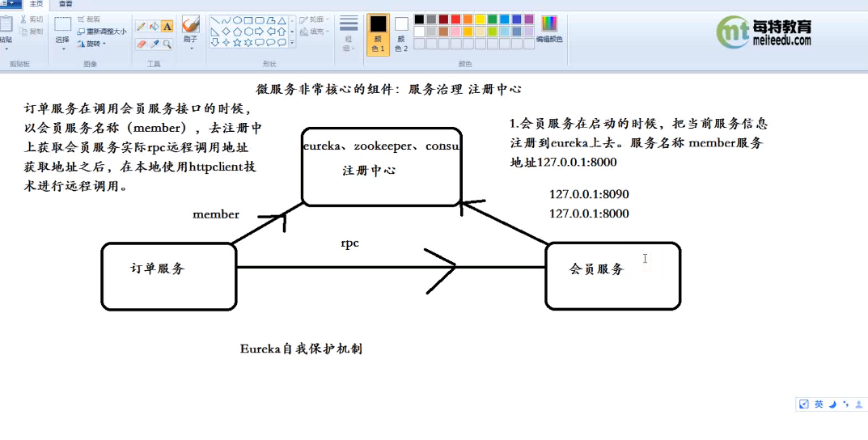Screen dimensions: 868x440
Task: Select the Magnifier tool
Action: click(x=167, y=44)
